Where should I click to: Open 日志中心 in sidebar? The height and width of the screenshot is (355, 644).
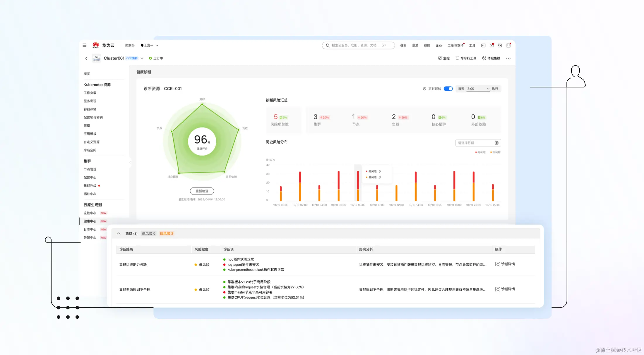pos(90,230)
